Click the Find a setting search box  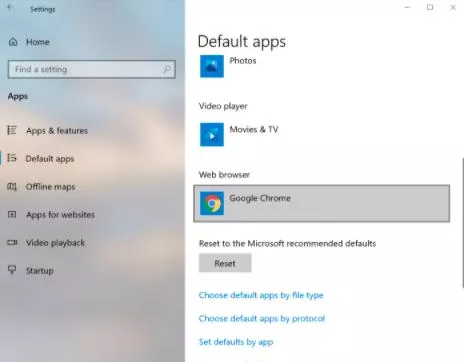tap(92, 69)
